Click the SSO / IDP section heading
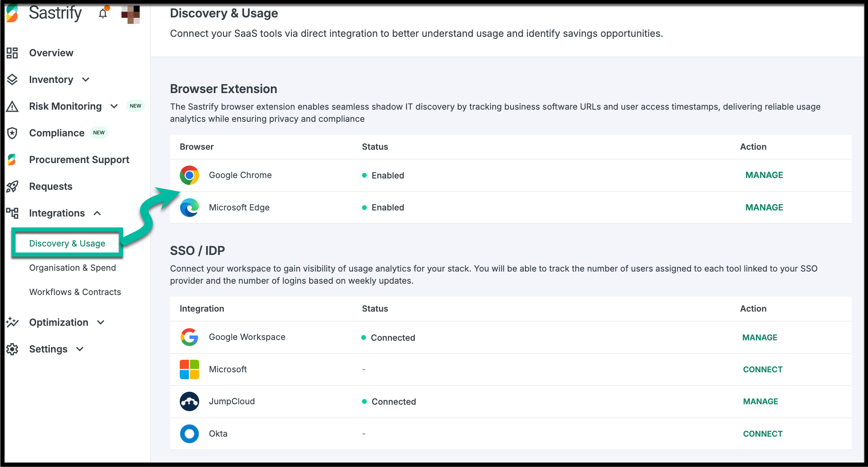The height and width of the screenshot is (467, 868). [x=197, y=251]
